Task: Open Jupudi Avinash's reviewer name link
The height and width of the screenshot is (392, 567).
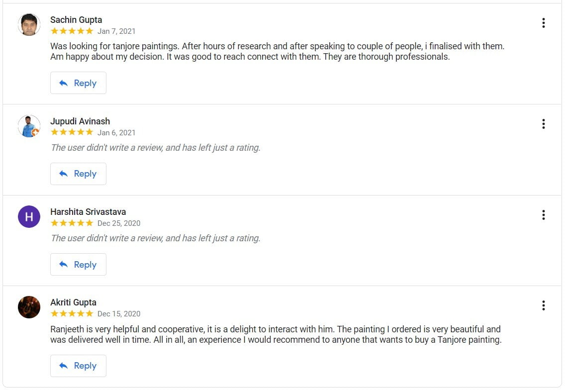Action: point(80,121)
